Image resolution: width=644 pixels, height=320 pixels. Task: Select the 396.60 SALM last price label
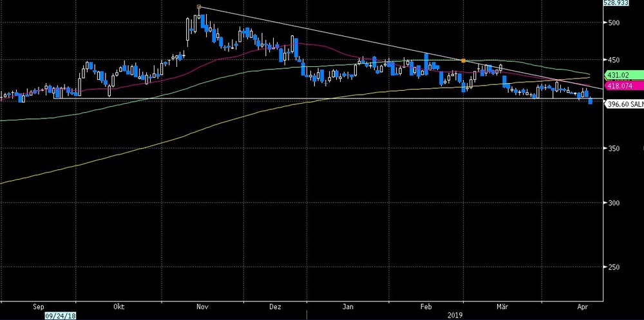[624, 104]
